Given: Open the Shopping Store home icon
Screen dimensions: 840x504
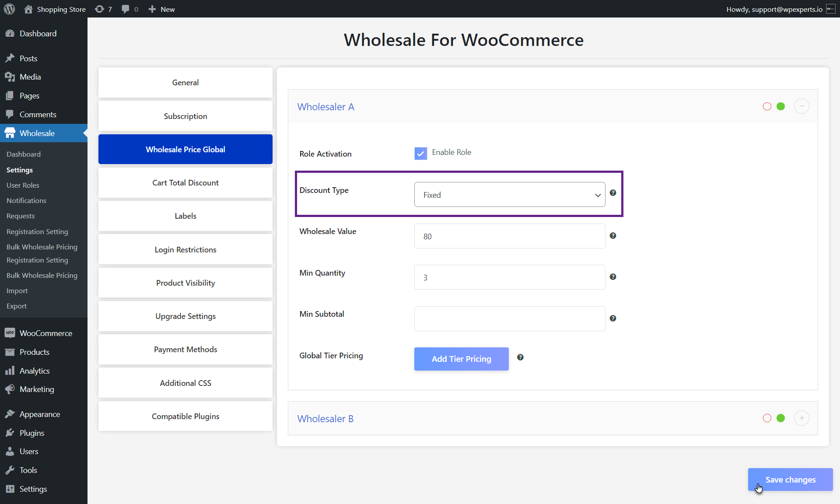Looking at the screenshot, I should (x=28, y=9).
